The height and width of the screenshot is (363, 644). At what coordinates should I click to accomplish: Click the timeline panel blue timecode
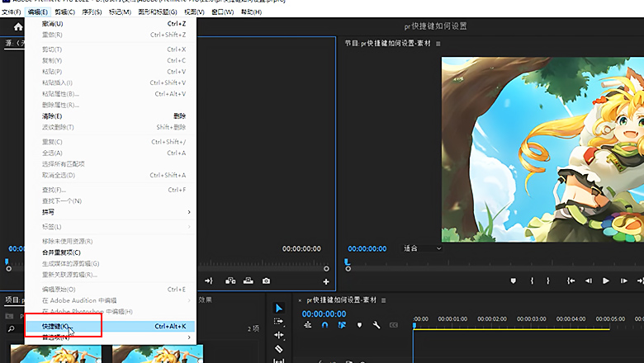324,314
